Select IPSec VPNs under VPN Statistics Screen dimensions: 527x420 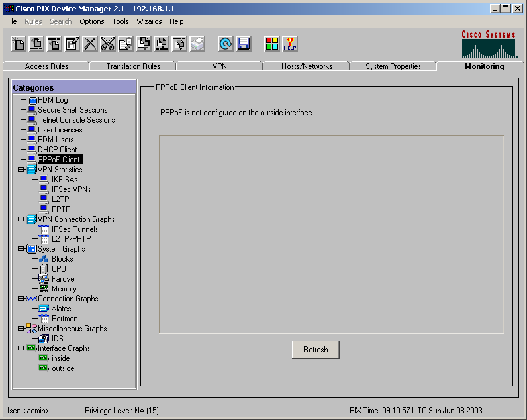tap(72, 189)
